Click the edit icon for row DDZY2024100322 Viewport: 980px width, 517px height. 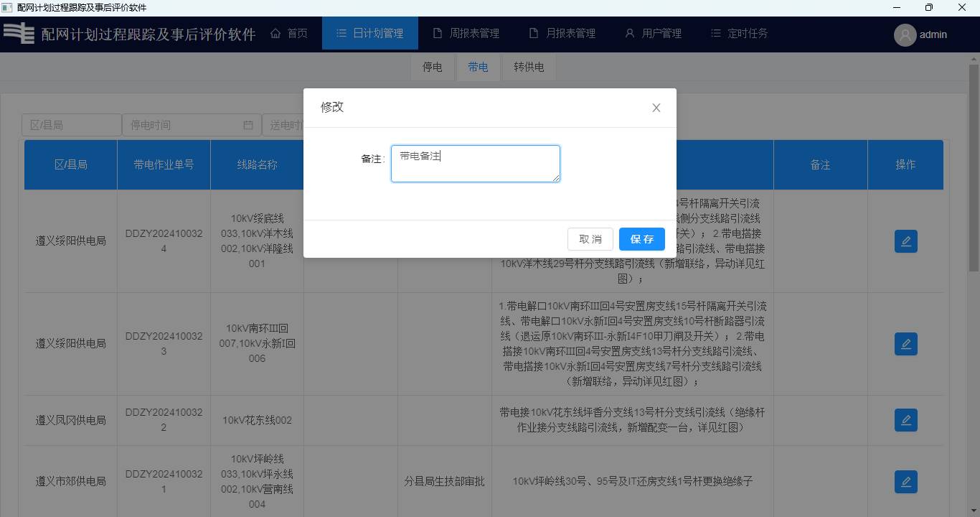[x=905, y=420]
